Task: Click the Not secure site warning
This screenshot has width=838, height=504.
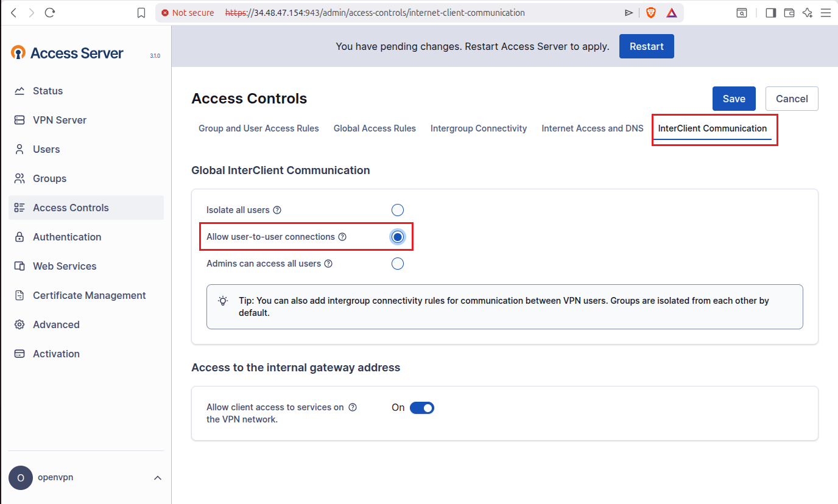Action: pyautogui.click(x=188, y=12)
